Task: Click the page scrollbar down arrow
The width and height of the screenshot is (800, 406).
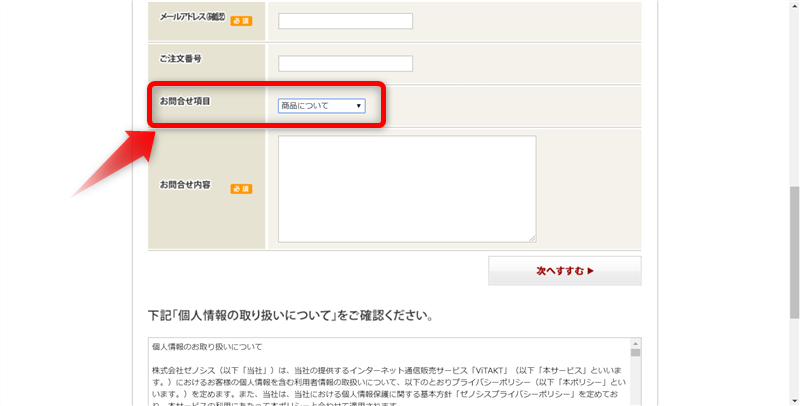Action: [x=794, y=401]
